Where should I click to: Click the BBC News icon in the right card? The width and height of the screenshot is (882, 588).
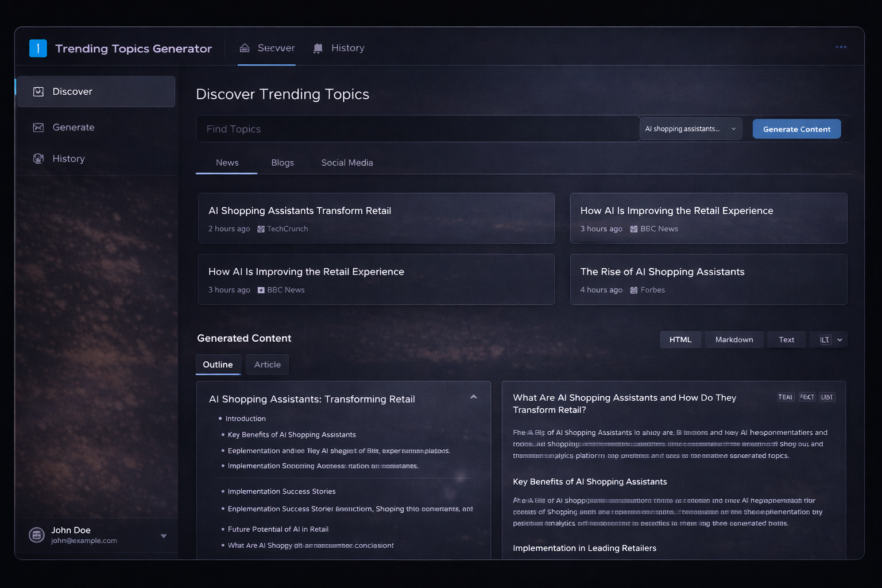point(634,229)
